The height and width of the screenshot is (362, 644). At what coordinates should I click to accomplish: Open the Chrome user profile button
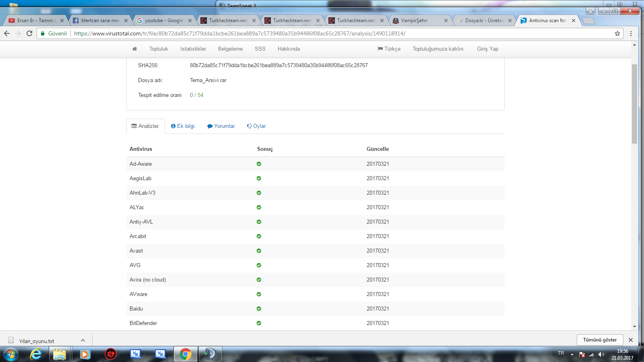590,11
